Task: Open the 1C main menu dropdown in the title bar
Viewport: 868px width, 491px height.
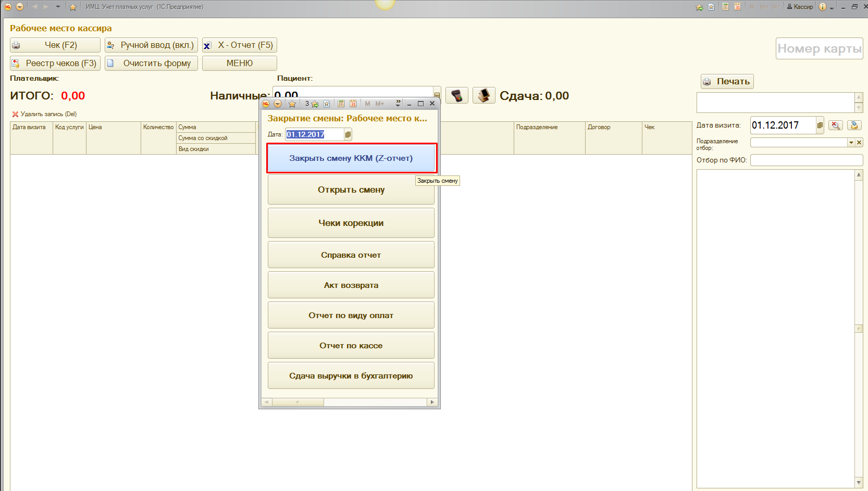Action: [x=20, y=7]
